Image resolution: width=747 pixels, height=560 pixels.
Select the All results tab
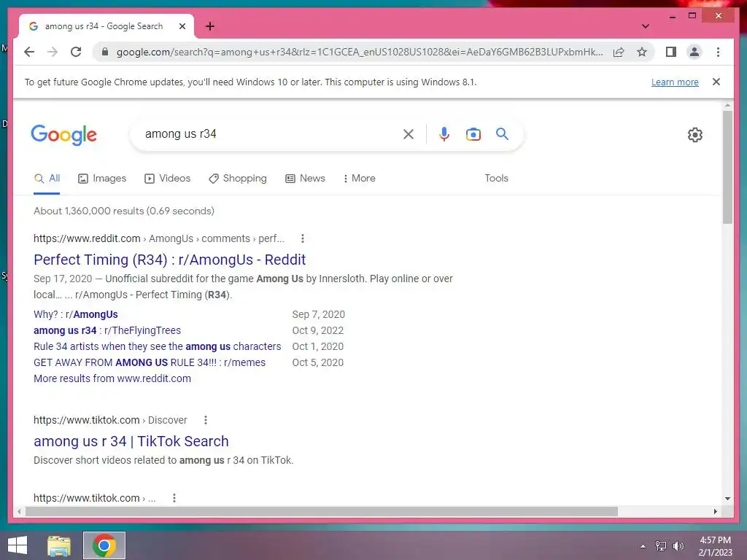tap(47, 179)
